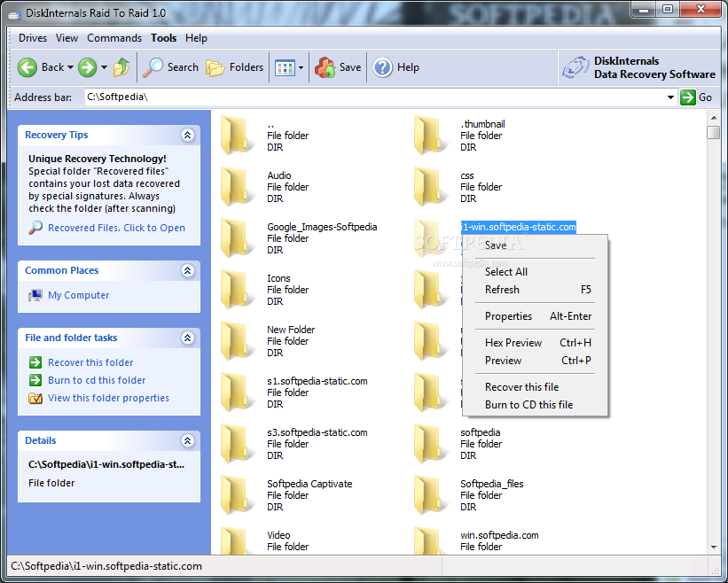Screen dimensions: 728x583
Task: Open the My Computer link
Action: [78, 295]
